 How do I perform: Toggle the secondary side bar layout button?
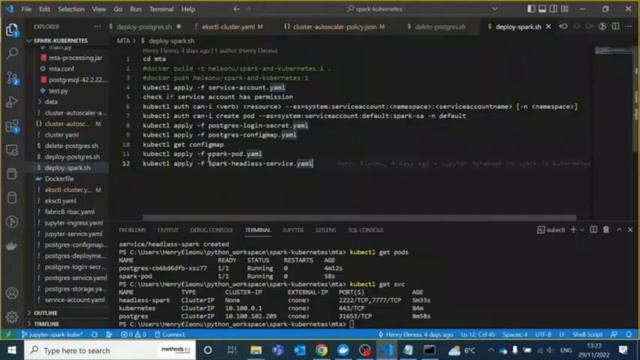coord(553,9)
